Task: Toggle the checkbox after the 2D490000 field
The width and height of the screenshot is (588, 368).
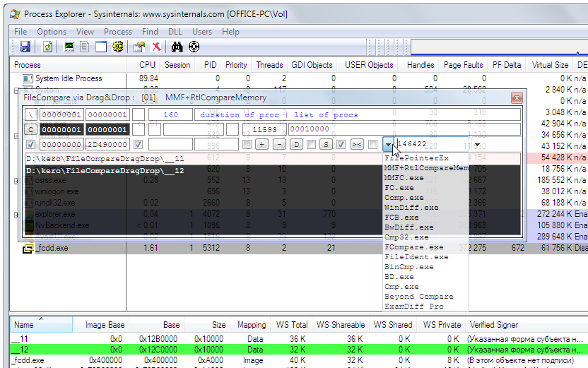Action: (139, 145)
